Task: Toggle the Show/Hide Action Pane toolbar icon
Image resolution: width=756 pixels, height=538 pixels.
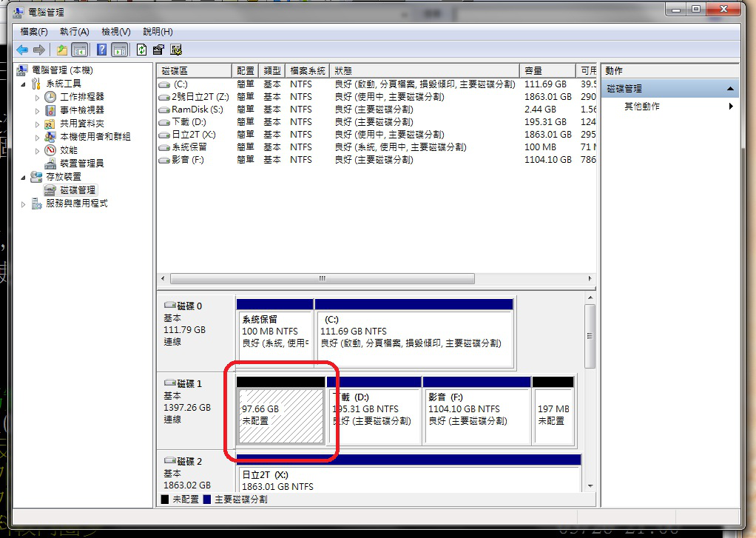Action: (x=120, y=50)
